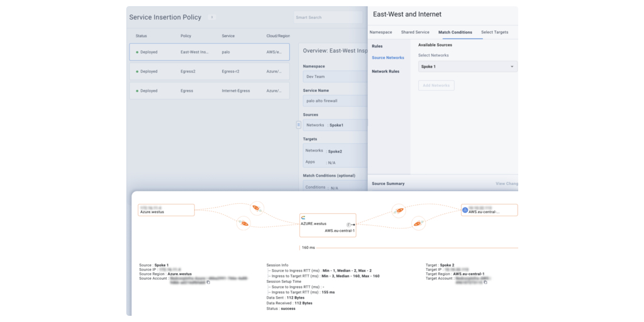644x322 pixels.
Task: Click the AWS target node circle icon
Action: [x=465, y=210]
